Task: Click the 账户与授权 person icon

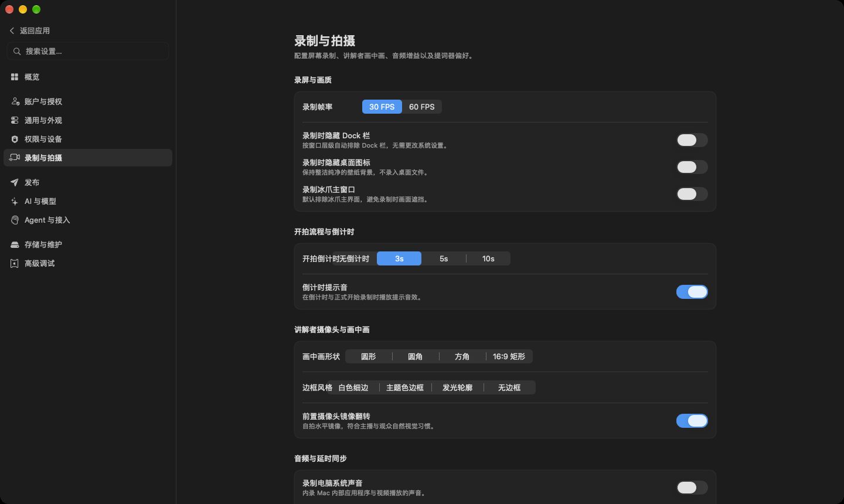Action: (x=15, y=101)
